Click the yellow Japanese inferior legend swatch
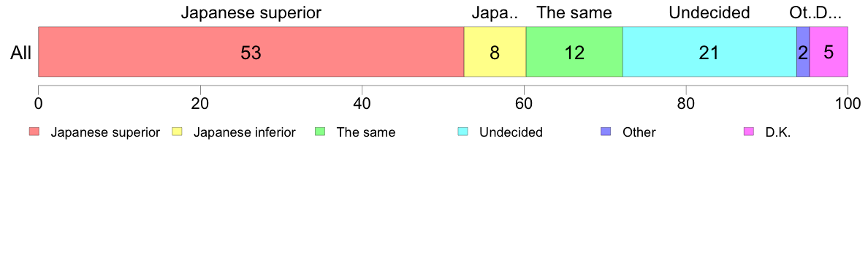This screenshot has height=269, width=868. pos(176,132)
